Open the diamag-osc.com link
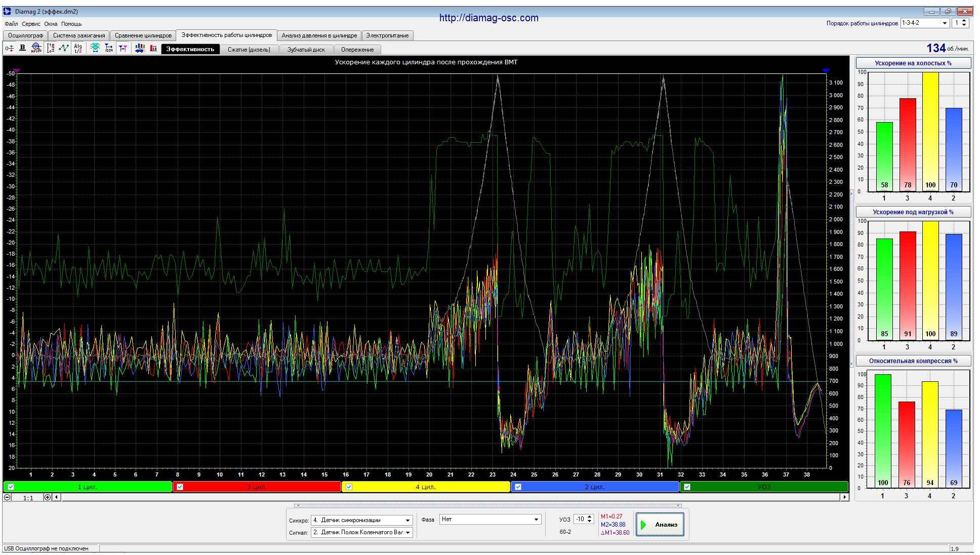 pos(489,18)
